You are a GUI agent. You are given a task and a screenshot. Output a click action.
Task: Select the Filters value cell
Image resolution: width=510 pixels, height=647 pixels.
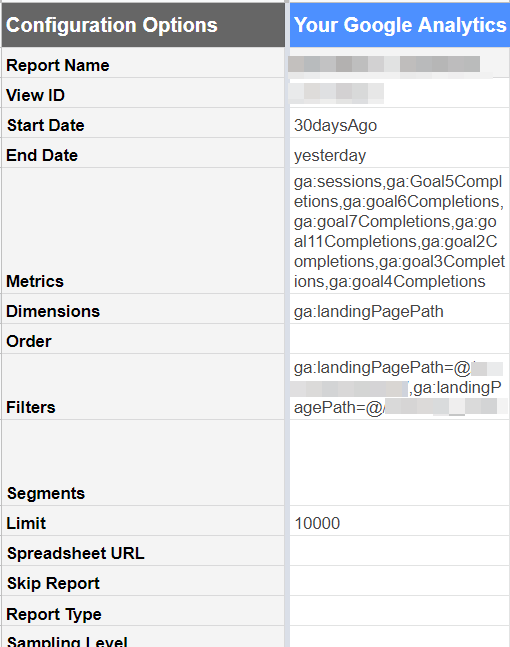[400, 387]
